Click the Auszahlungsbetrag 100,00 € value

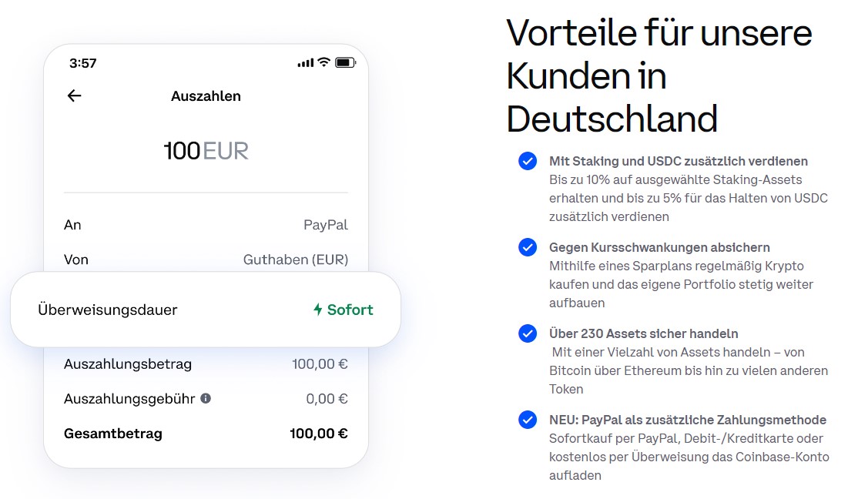point(320,364)
